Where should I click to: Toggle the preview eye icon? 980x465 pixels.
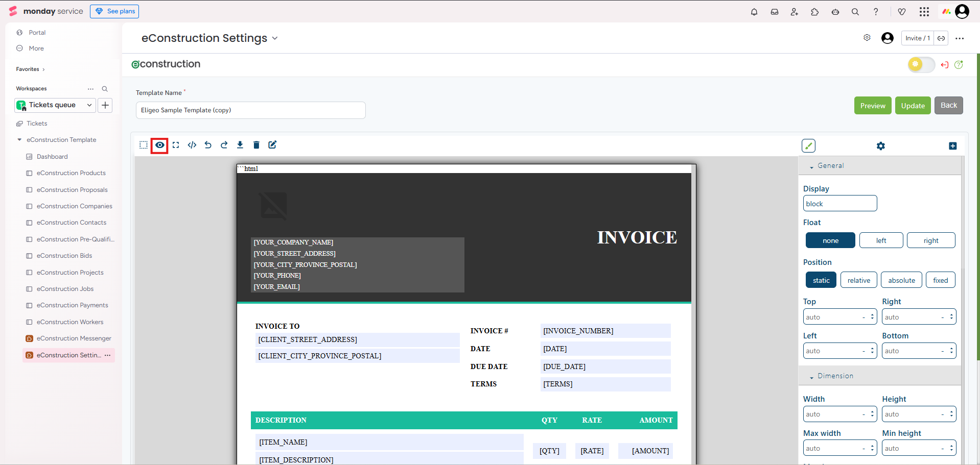tap(160, 145)
